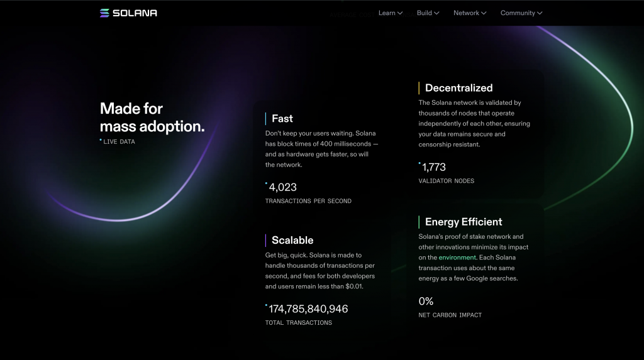
Task: Open the Learn dropdown menu
Action: (x=390, y=13)
